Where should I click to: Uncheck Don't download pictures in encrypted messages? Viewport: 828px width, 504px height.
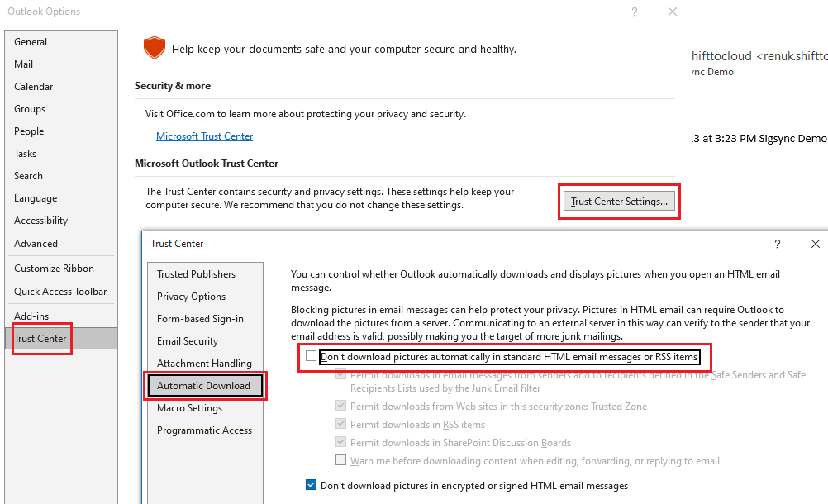click(311, 485)
